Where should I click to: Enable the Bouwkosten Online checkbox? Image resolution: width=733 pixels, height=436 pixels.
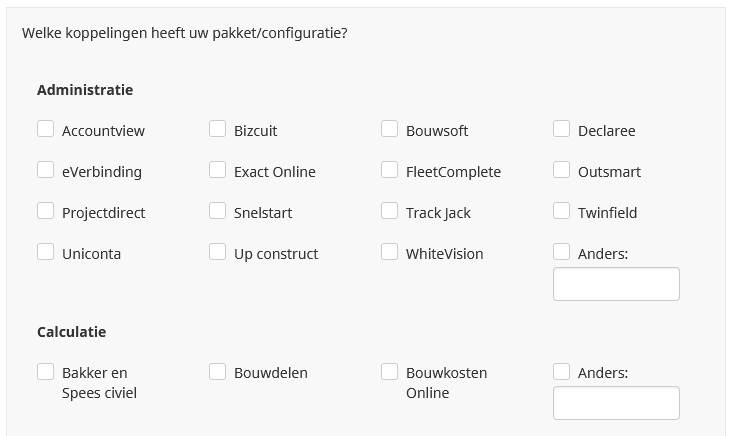(x=389, y=371)
